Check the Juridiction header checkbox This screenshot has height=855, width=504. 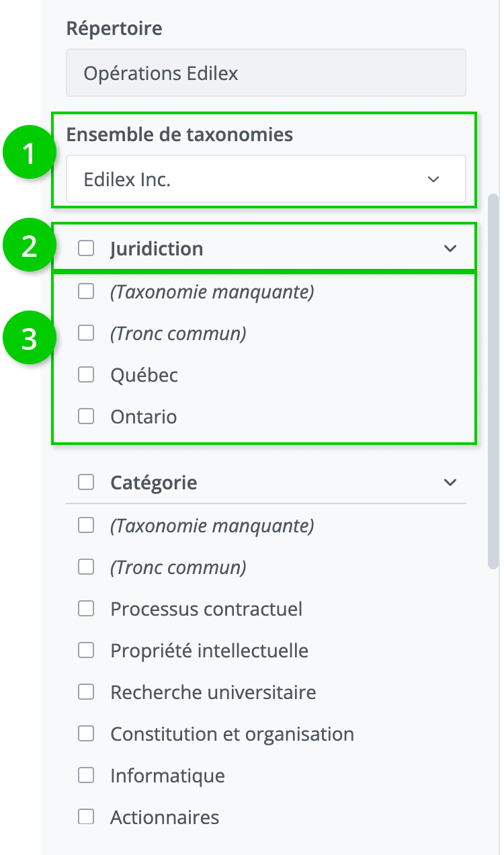[x=86, y=249]
